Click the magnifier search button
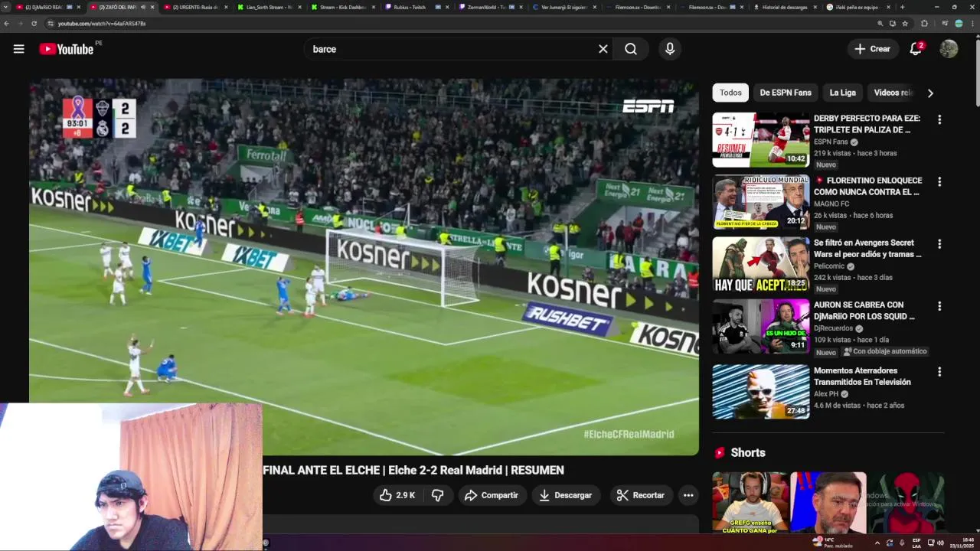This screenshot has height=551, width=980. [x=631, y=49]
